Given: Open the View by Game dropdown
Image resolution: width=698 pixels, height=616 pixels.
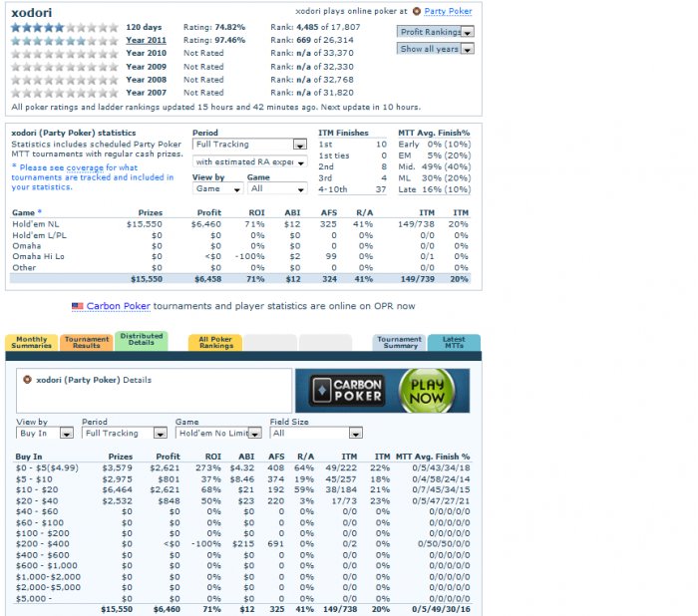Looking at the screenshot, I should point(217,188).
